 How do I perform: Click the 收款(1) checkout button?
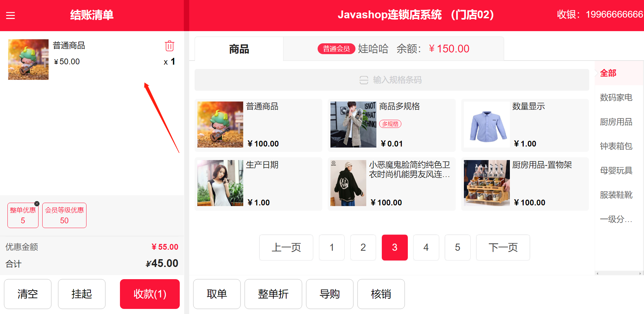click(x=150, y=294)
